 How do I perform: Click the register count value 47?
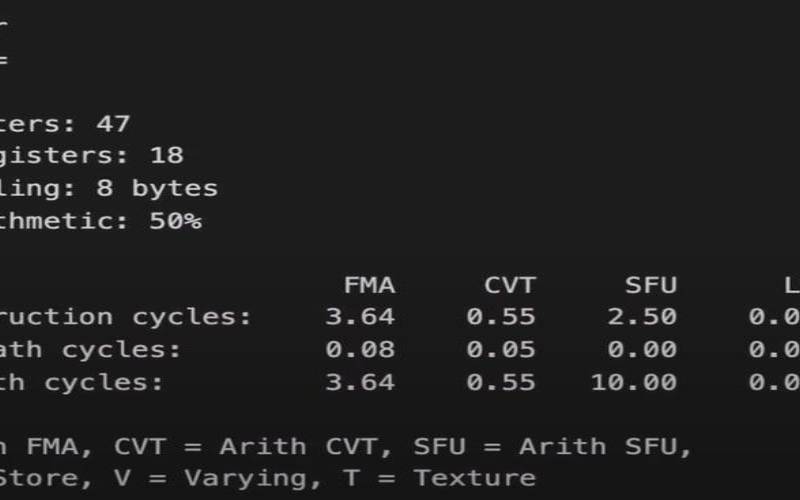(113, 124)
